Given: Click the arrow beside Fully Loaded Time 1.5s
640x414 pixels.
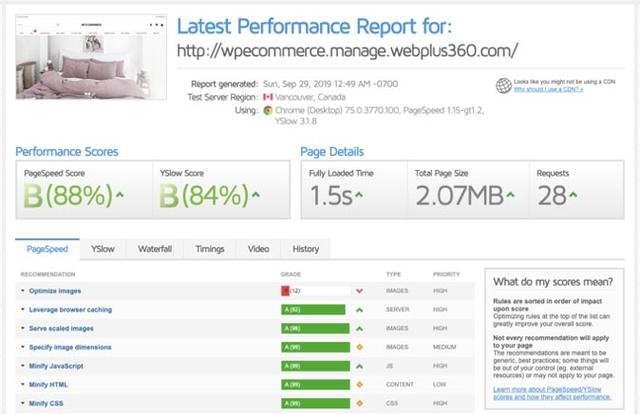Looking at the screenshot, I should [x=358, y=195].
